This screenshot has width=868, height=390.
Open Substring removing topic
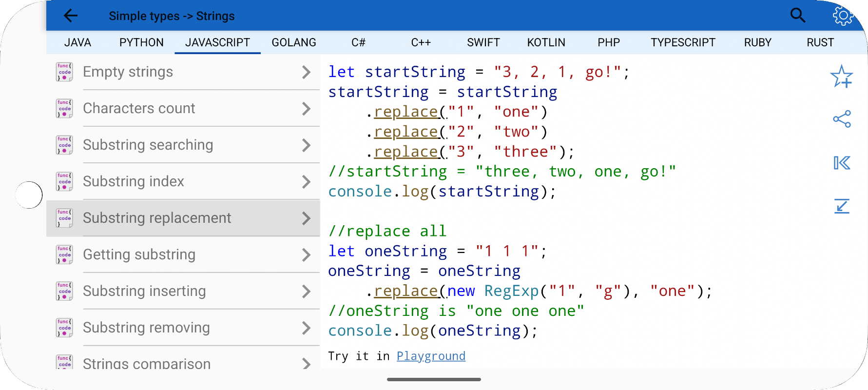coord(146,328)
